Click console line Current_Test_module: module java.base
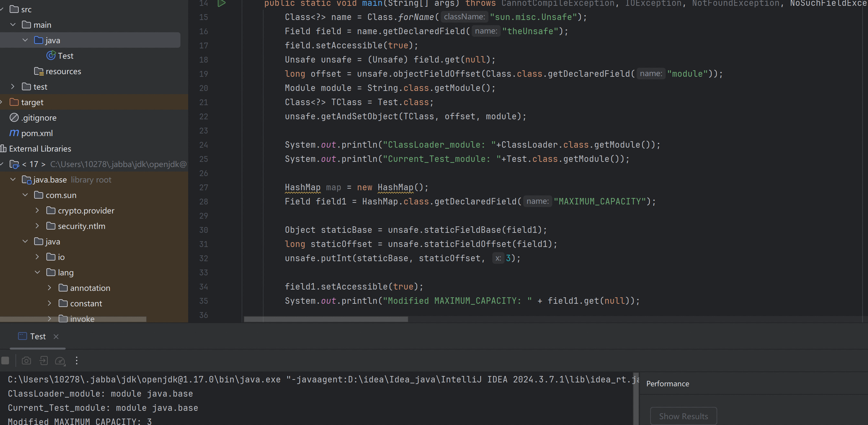The width and height of the screenshot is (868, 425). coord(103,408)
